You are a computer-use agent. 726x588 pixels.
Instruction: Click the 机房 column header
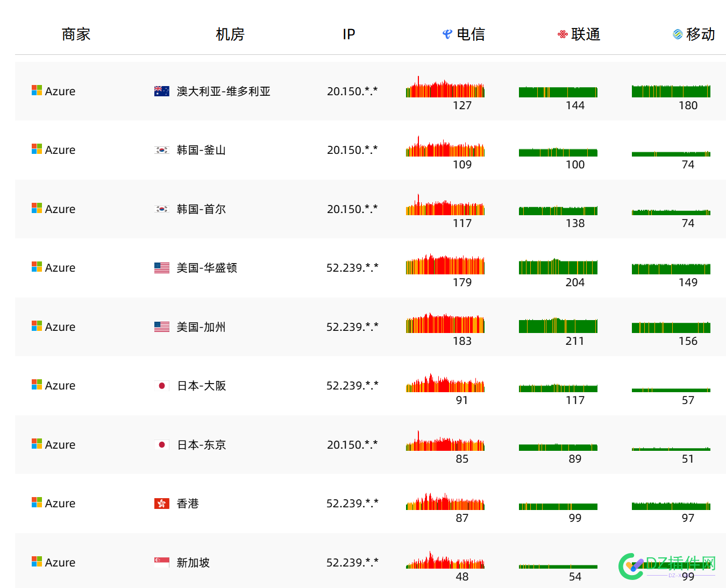click(230, 34)
